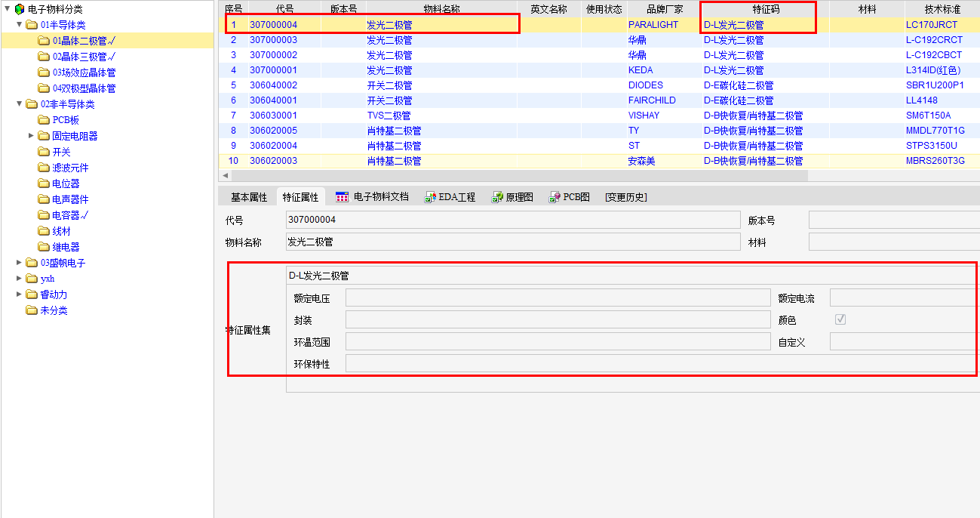Expand the 固定电阻器 folder node

point(32,136)
